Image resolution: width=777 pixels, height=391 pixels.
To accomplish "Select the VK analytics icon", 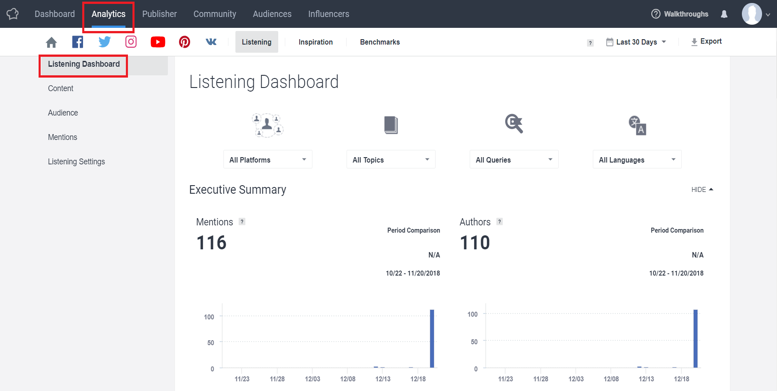I will (x=211, y=42).
